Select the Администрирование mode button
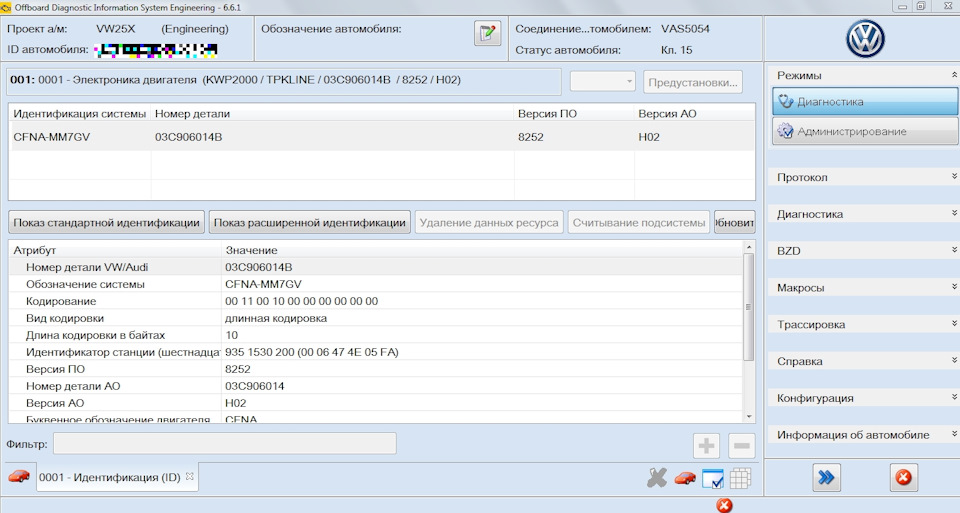 click(x=864, y=131)
